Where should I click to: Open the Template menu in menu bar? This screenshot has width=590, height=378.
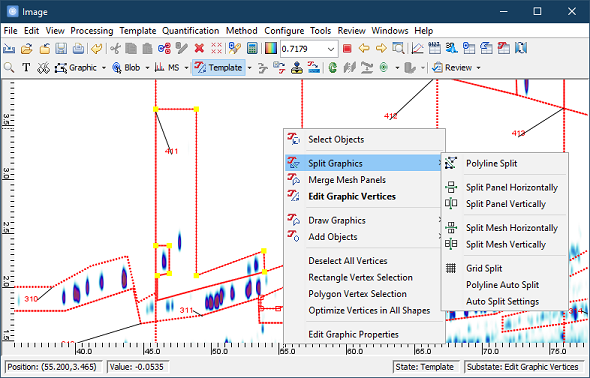click(138, 30)
